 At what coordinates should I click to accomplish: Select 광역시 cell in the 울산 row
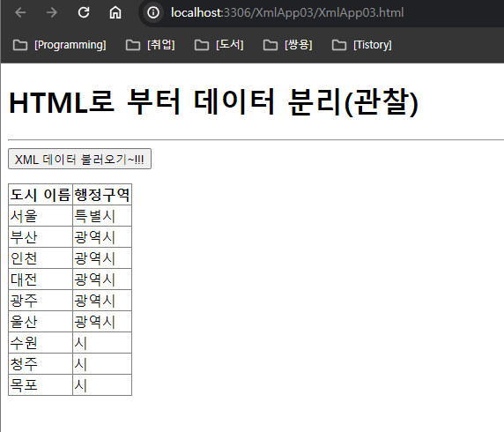pyautogui.click(x=102, y=322)
